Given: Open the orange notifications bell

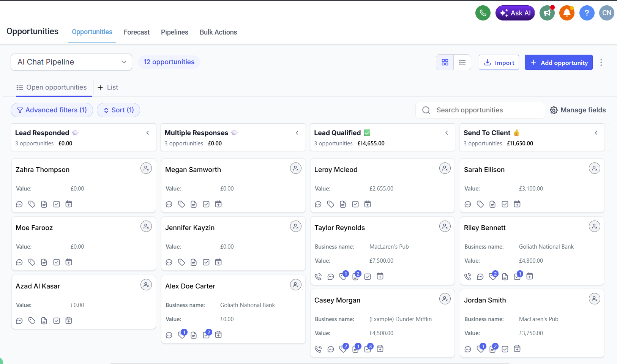Looking at the screenshot, I should click(x=567, y=13).
